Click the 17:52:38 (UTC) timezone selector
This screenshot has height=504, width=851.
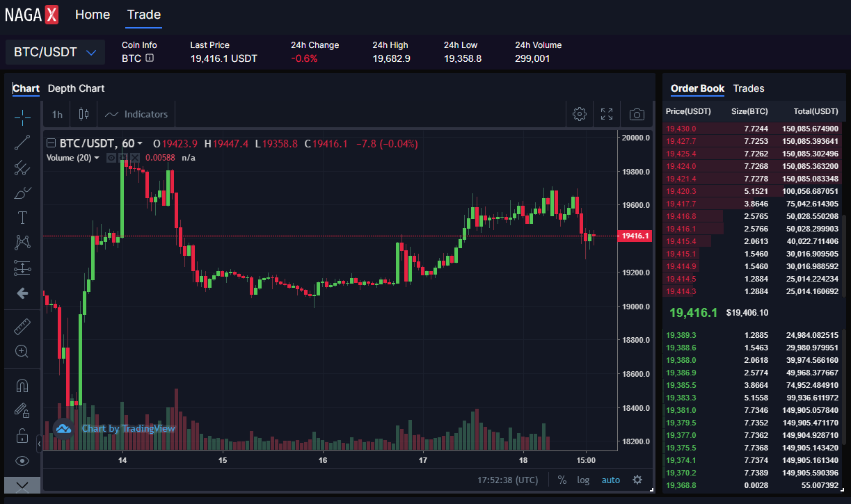tap(508, 480)
